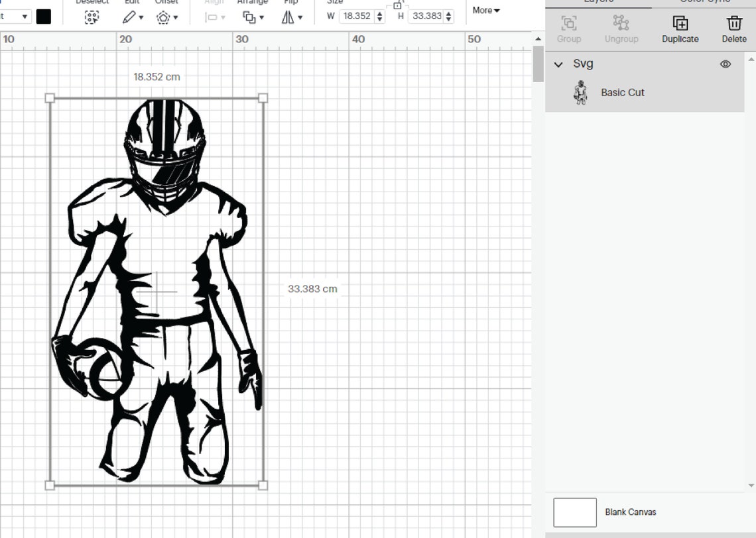The image size is (756, 538).
Task: Click the Basic Cut layer entry
Action: tap(622, 92)
